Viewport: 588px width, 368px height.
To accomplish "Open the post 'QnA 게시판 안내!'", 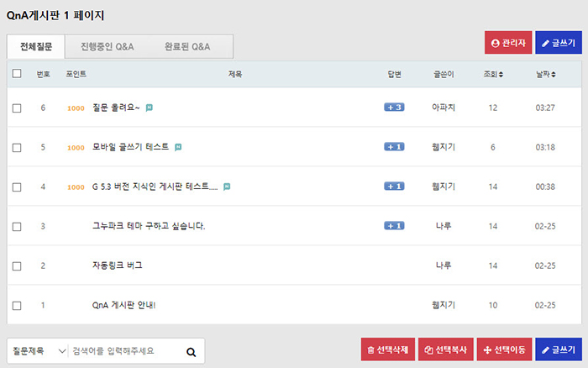I will click(x=123, y=305).
